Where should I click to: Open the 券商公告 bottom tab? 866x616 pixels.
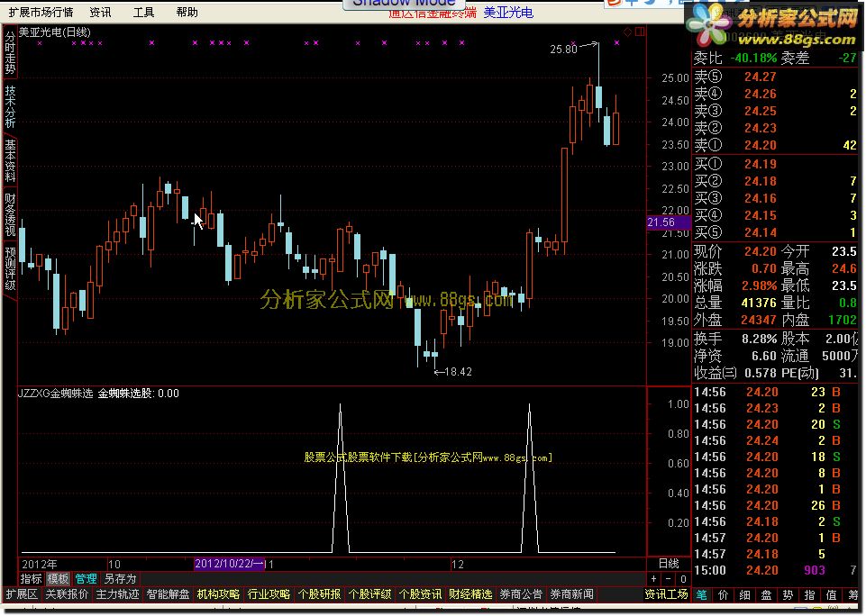coord(521,594)
